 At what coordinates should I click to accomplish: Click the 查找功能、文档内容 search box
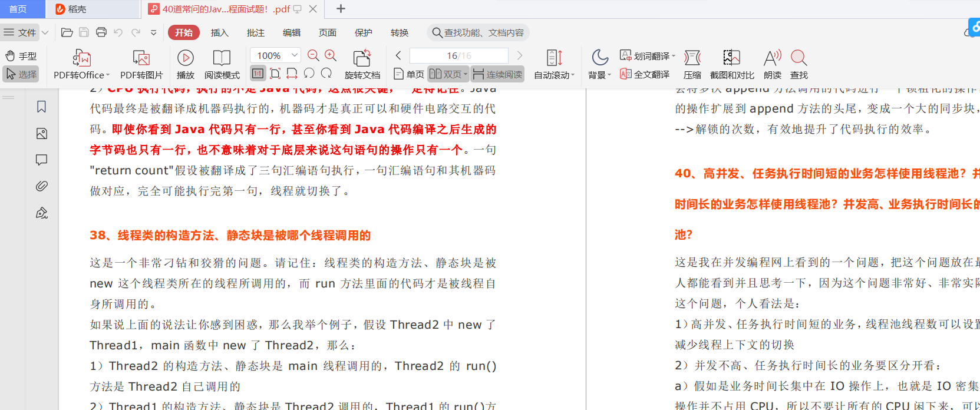(x=478, y=32)
